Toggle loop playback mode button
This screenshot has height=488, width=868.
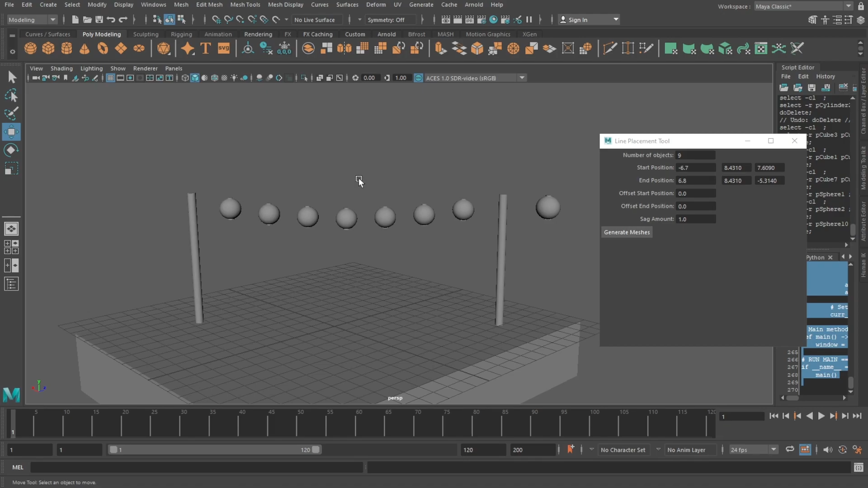[x=790, y=450]
